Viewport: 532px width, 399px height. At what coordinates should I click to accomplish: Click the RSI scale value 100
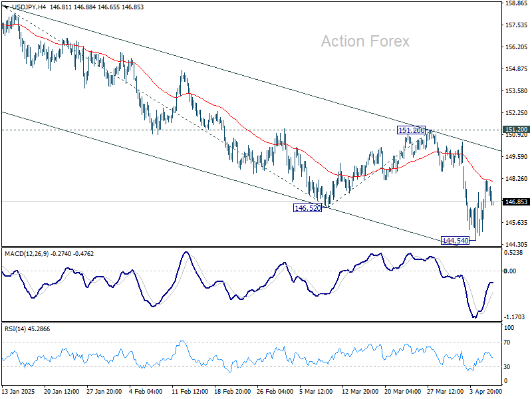(x=509, y=328)
